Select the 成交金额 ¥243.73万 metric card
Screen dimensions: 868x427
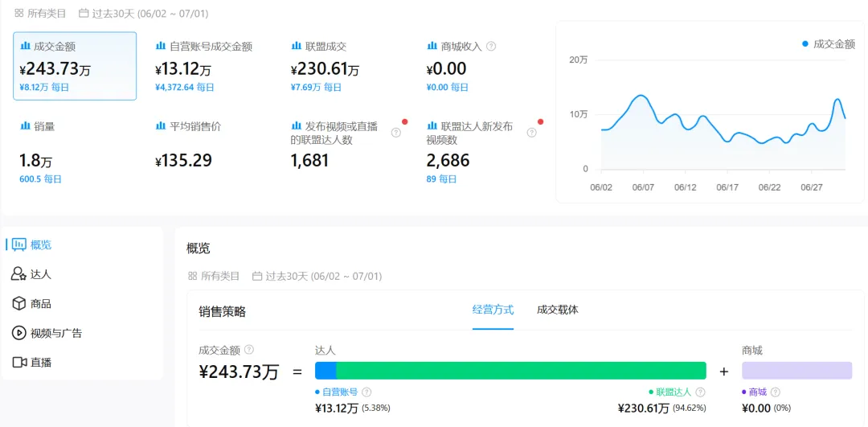(x=75, y=66)
